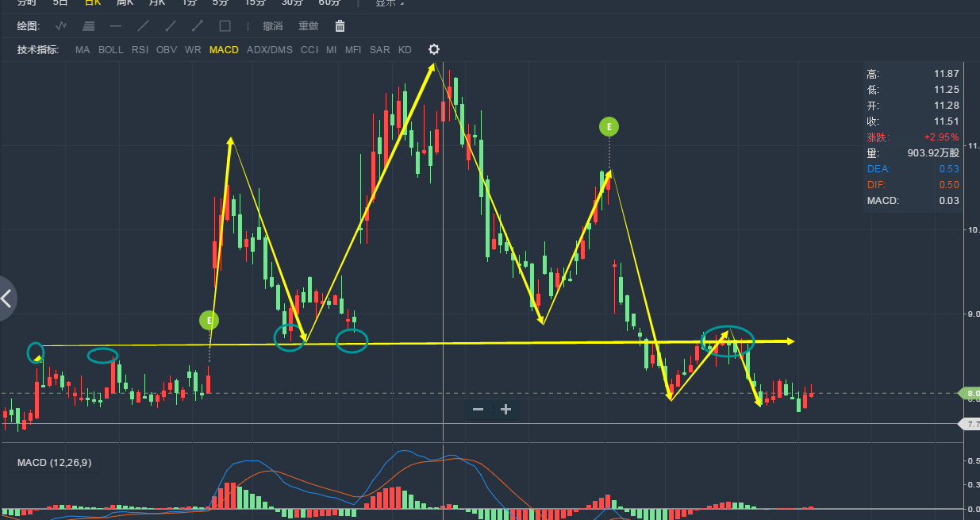This screenshot has width=980, height=520.
Task: Enable the MFI indicator
Action: point(353,49)
